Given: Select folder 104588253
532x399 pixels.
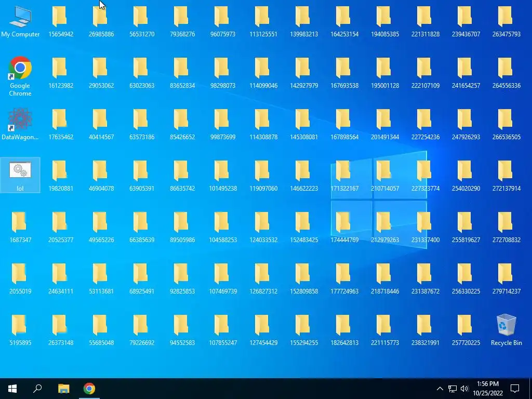Looking at the screenshot, I should 223,227.
